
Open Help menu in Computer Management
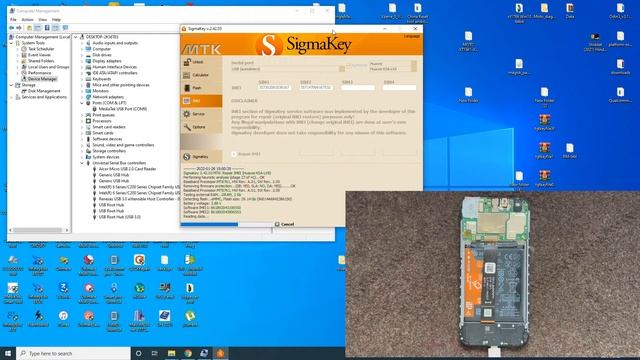point(56,20)
